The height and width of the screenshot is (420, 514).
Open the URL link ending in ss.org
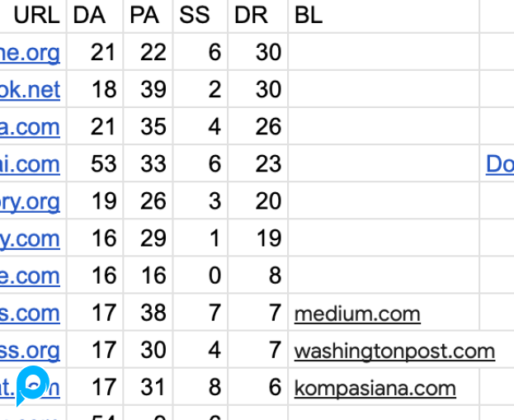click(x=30, y=351)
